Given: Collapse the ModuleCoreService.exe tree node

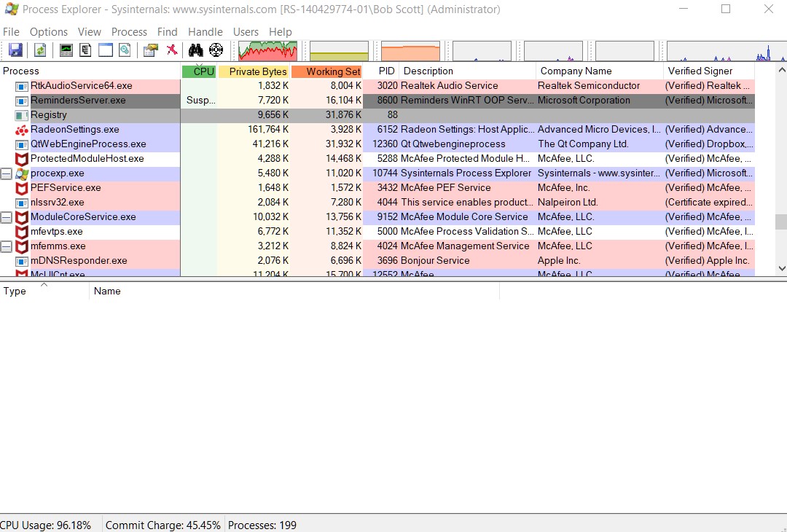Looking at the screenshot, I should click(x=6, y=217).
